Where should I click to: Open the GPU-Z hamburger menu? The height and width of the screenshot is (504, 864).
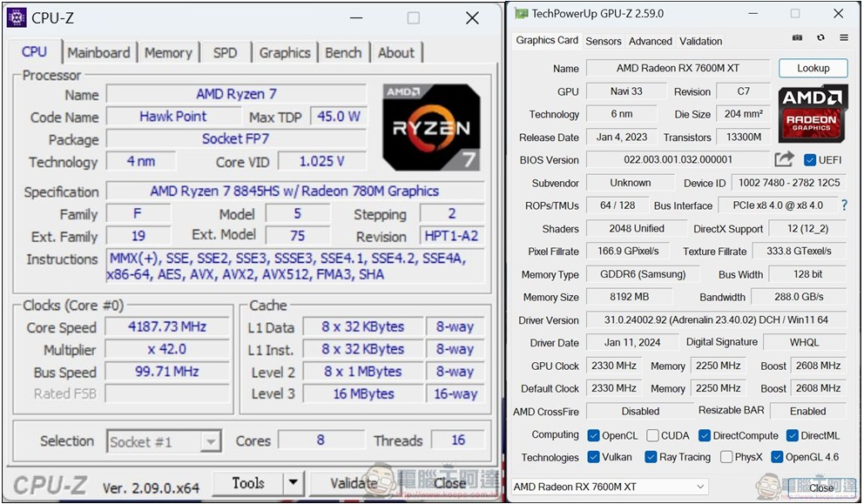coord(844,38)
